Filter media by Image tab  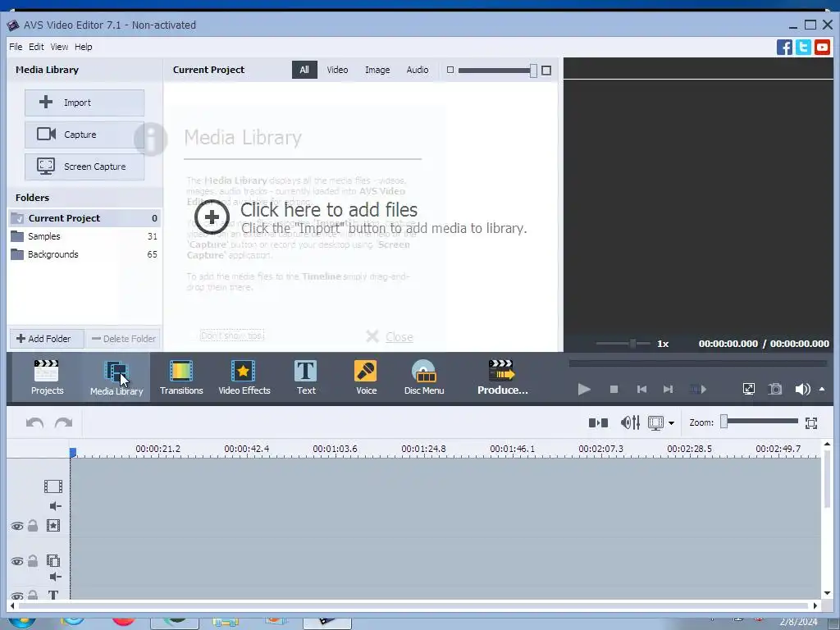377,70
